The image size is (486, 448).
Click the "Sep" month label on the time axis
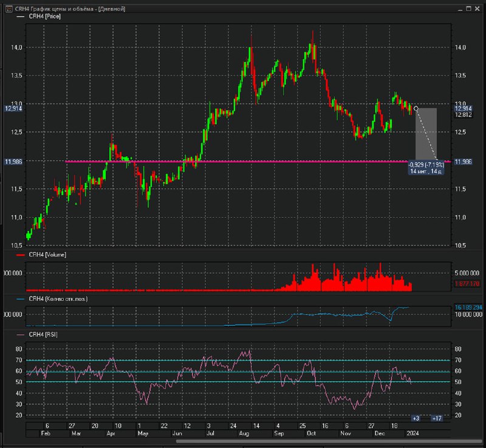[x=279, y=433]
